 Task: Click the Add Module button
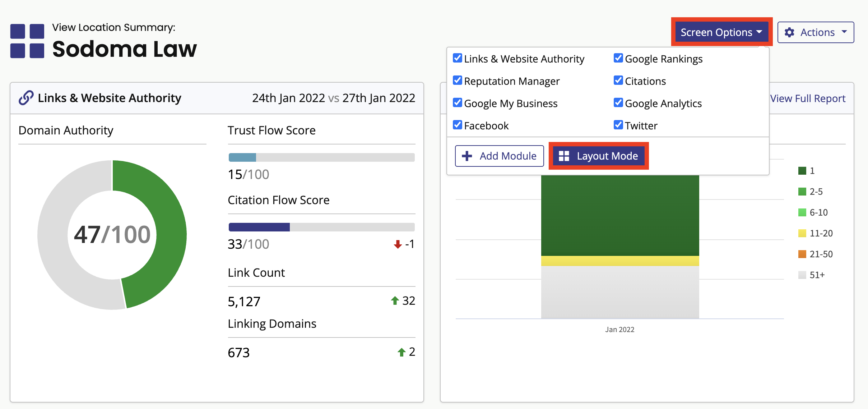pos(500,156)
